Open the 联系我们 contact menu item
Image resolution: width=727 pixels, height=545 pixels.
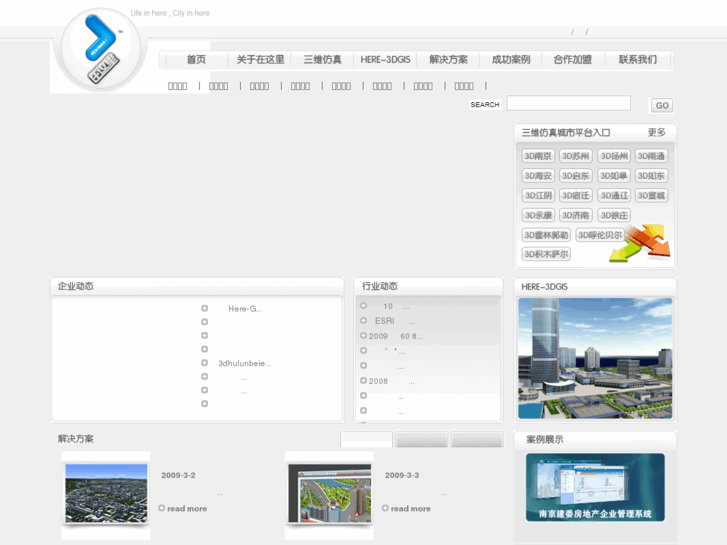pos(638,60)
